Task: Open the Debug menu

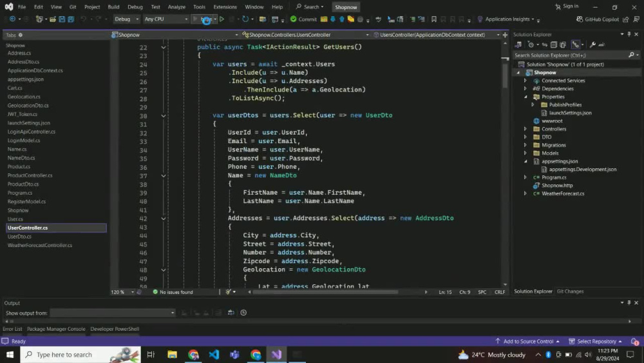Action: click(135, 6)
